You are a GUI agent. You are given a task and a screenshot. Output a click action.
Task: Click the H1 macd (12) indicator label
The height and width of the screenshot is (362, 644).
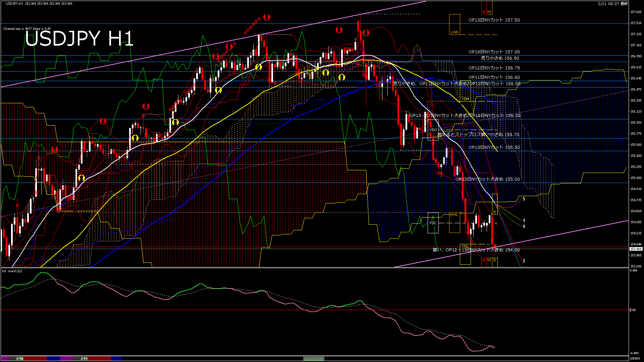pyautogui.click(x=12, y=271)
